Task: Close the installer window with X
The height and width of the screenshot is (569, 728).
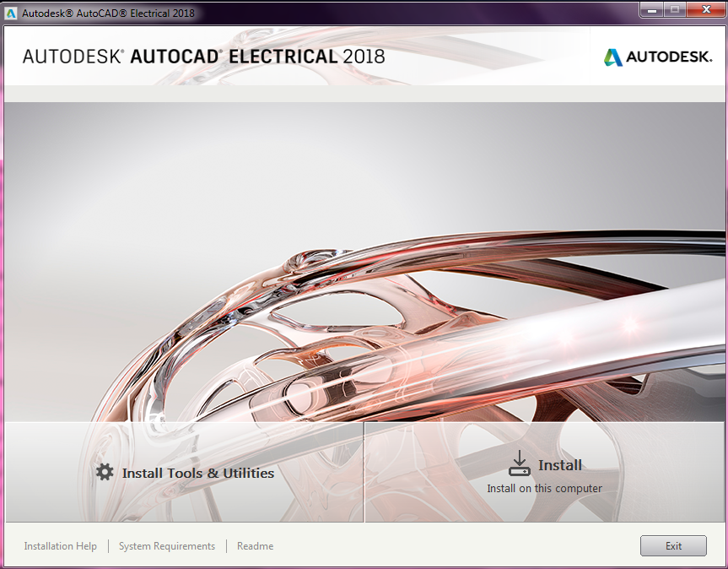Action: click(706, 10)
